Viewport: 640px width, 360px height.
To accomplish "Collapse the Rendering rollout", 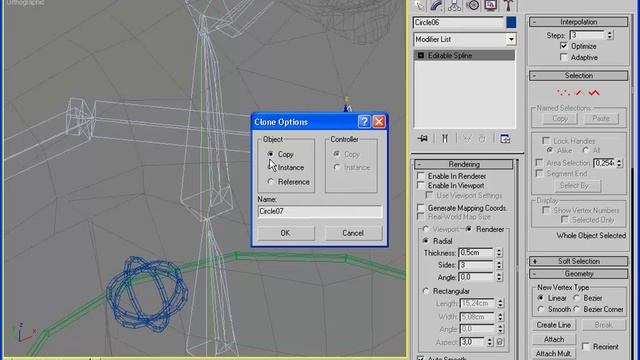I will (x=464, y=164).
